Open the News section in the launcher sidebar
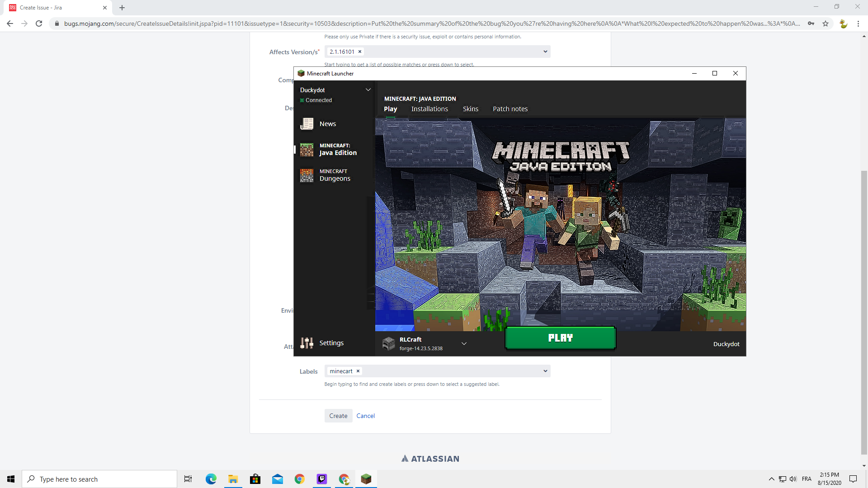868x488 pixels. pyautogui.click(x=327, y=124)
